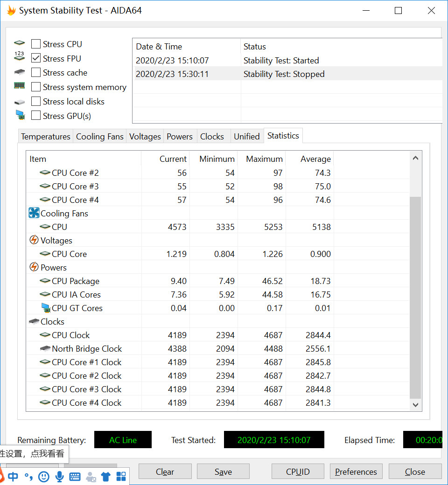The width and height of the screenshot is (448, 485).
Task: Click the Clear button
Action: 165,471
